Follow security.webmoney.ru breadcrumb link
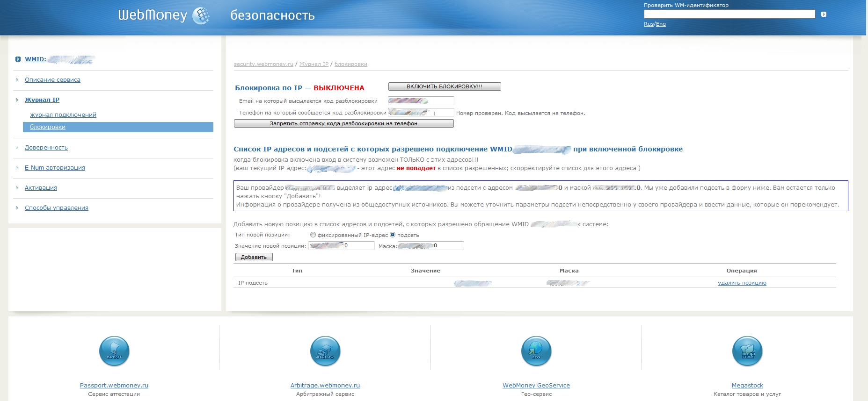Screen dimensions: 868x401 click(263, 64)
